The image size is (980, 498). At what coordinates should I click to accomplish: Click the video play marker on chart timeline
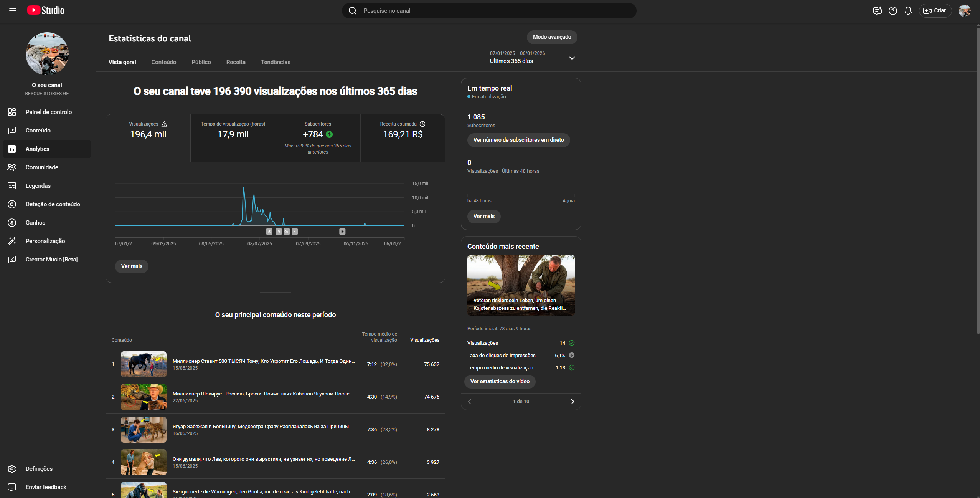click(342, 232)
